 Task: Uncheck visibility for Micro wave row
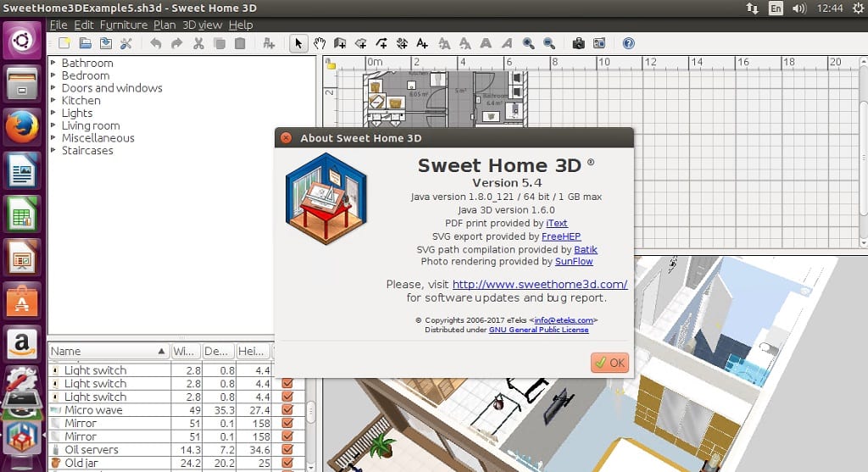coord(287,410)
